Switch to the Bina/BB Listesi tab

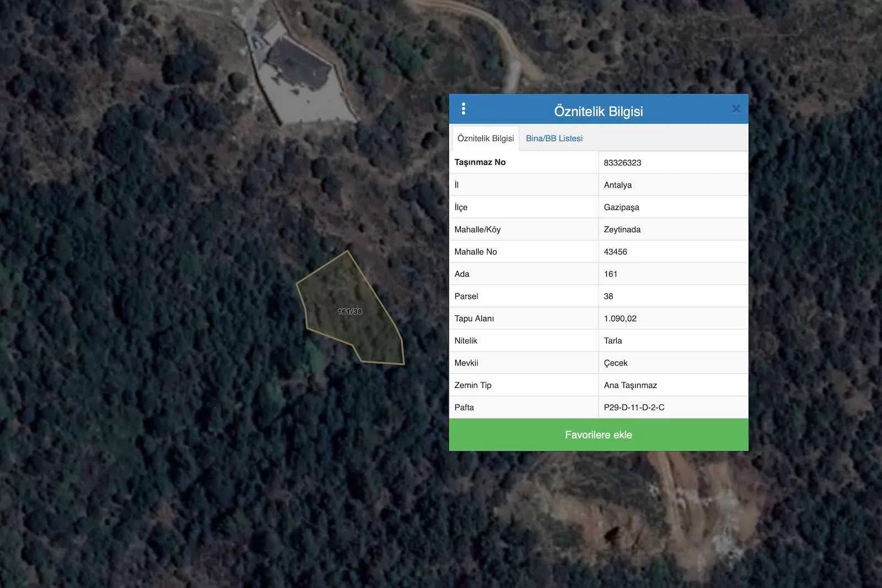(554, 138)
